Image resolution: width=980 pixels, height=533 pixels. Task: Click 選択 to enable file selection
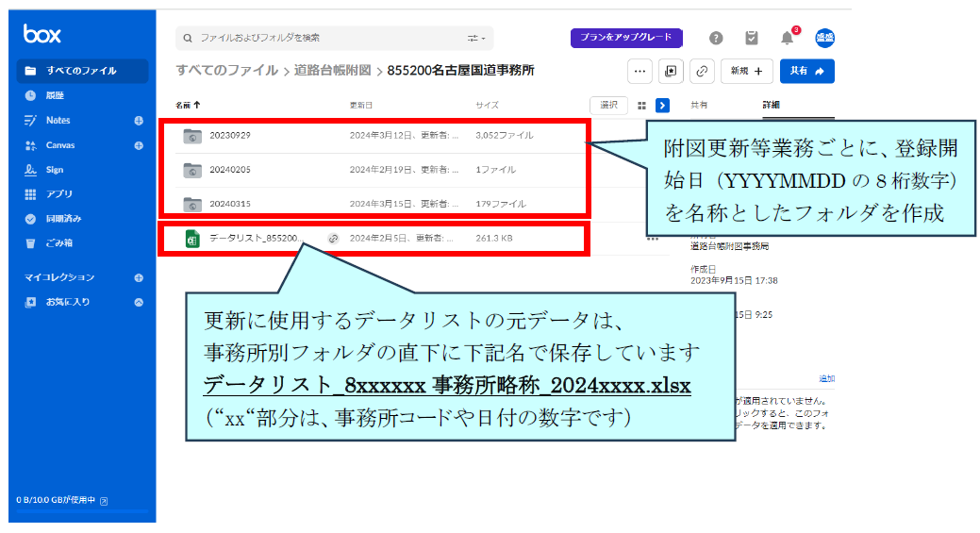[608, 106]
